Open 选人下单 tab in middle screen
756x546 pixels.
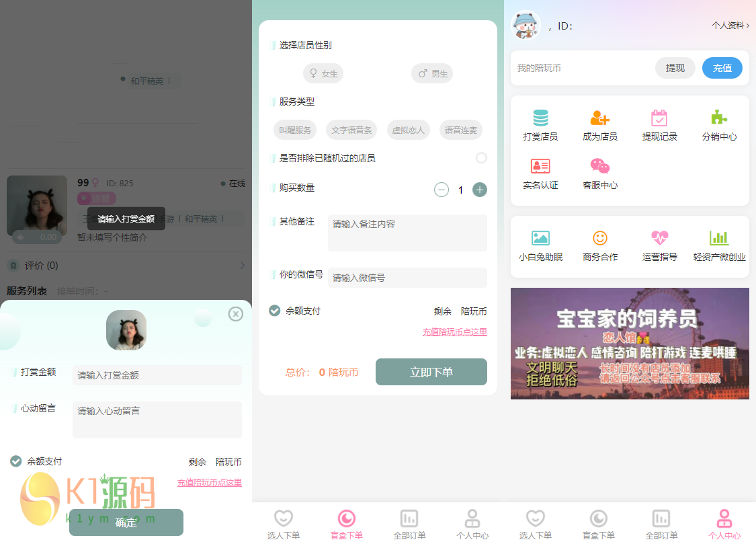coord(284,524)
